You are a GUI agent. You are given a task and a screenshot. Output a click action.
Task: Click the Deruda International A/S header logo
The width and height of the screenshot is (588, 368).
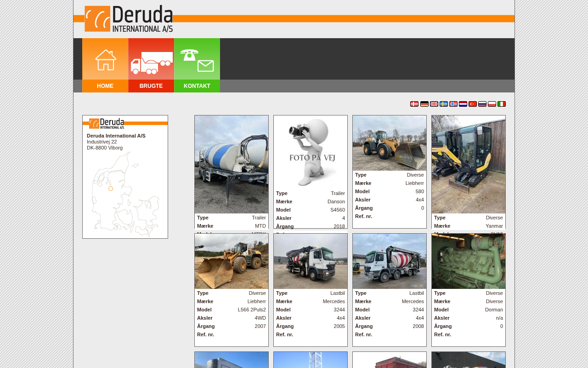pyautogui.click(x=129, y=19)
